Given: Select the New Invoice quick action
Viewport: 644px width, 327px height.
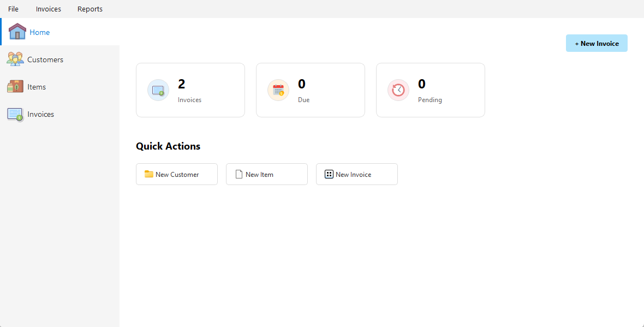Looking at the screenshot, I should click(356, 174).
